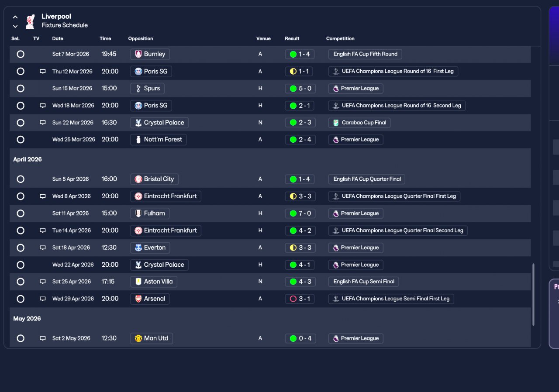Image resolution: width=559 pixels, height=392 pixels.
Task: Select the Aston Villa fixture radio button
Action: click(21, 282)
